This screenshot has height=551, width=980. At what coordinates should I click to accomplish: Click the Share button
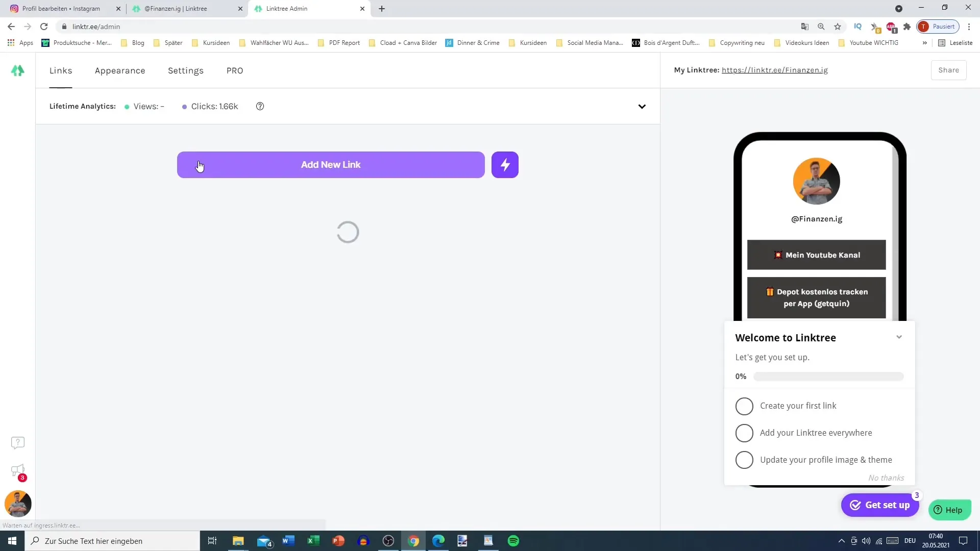tap(948, 70)
